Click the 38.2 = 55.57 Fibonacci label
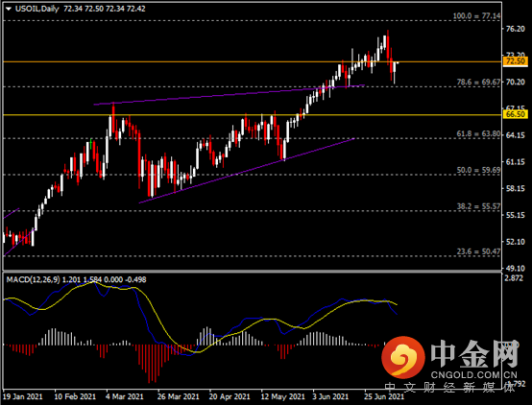Image resolution: width=532 pixels, height=405 pixels. 478,206
